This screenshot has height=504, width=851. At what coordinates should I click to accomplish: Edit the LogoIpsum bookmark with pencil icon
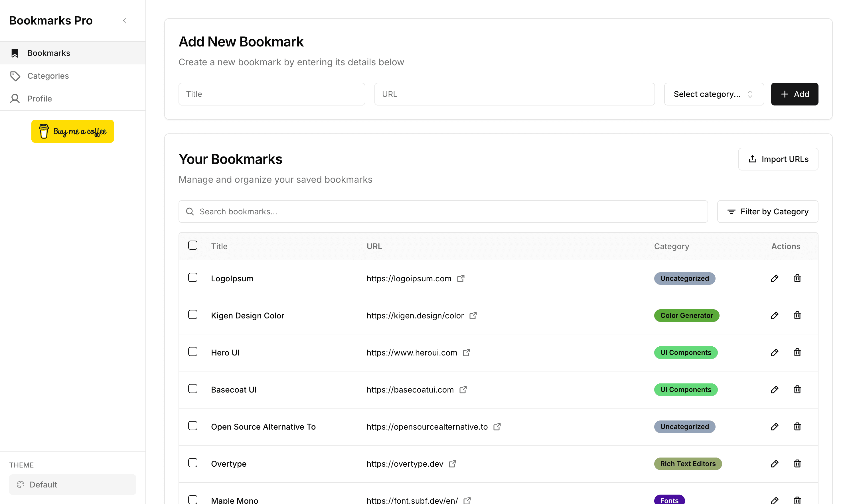click(x=774, y=279)
